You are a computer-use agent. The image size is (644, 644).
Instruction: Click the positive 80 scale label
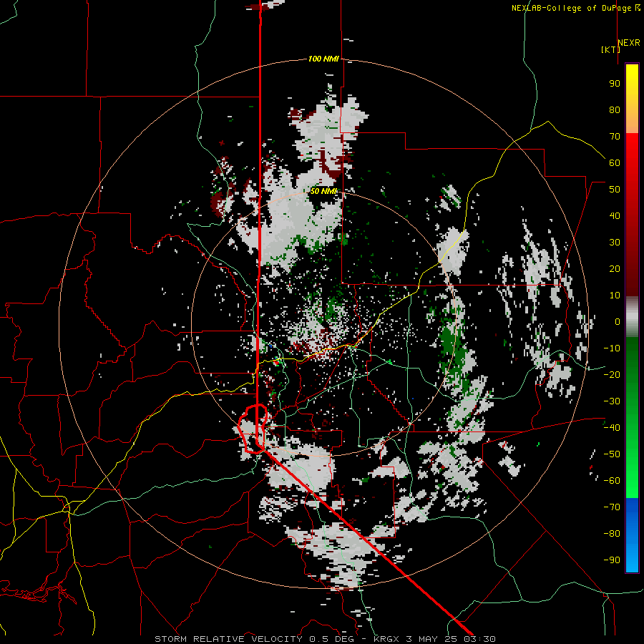(615, 109)
